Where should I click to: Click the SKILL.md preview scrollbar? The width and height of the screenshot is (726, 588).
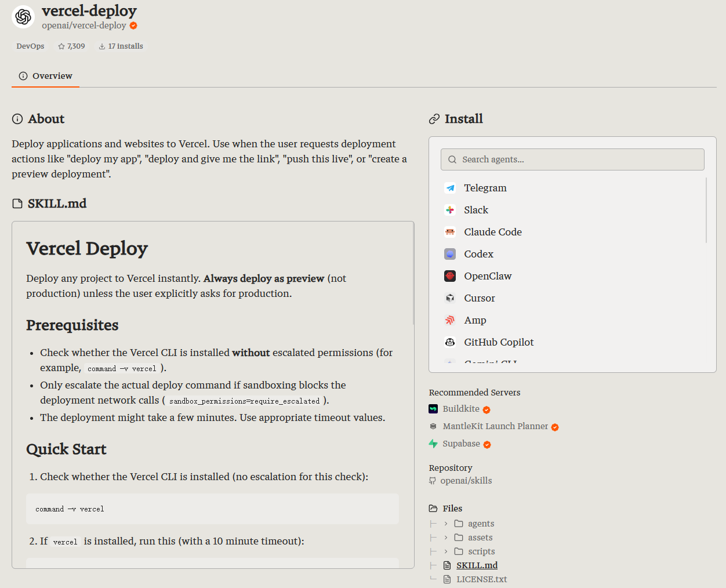[x=413, y=273]
